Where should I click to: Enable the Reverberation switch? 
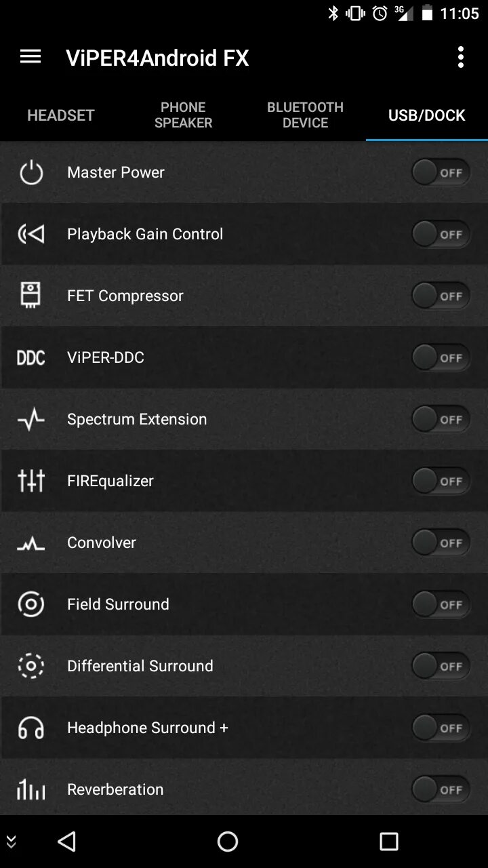pos(441,789)
